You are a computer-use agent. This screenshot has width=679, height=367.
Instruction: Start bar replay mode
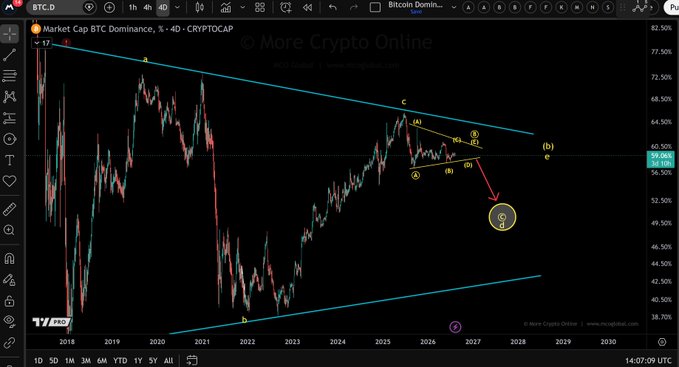click(x=307, y=7)
